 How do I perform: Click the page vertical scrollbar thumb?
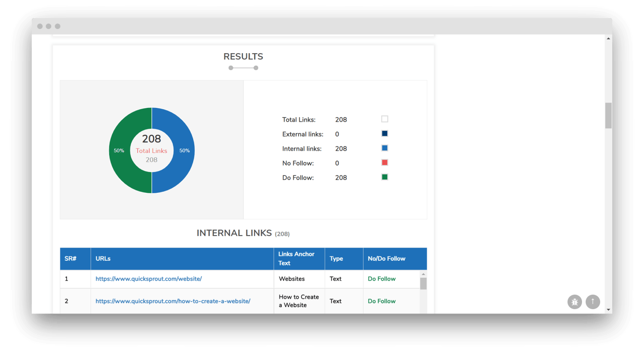click(608, 116)
